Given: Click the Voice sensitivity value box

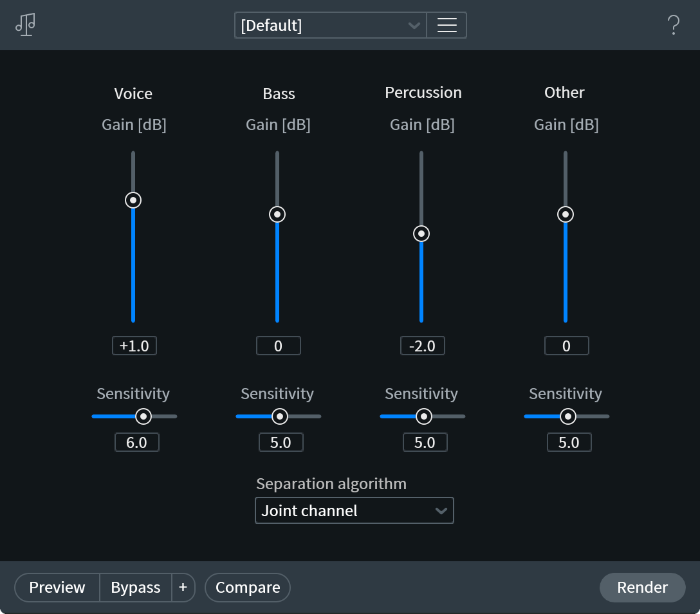Looking at the screenshot, I should (136, 442).
